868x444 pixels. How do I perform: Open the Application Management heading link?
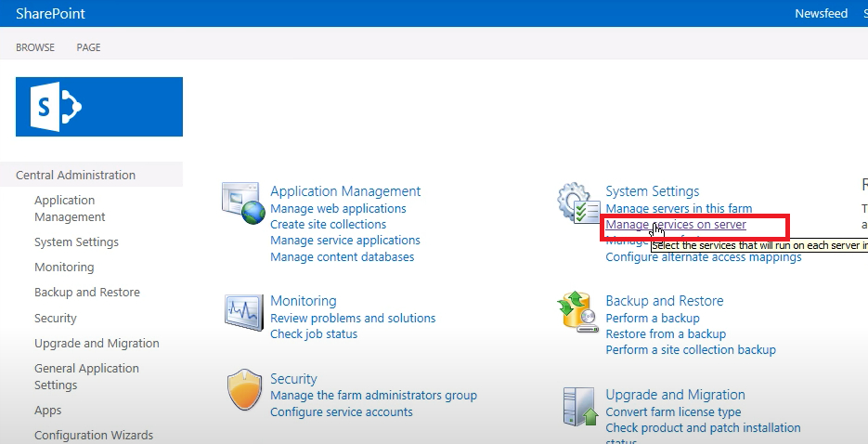click(345, 191)
